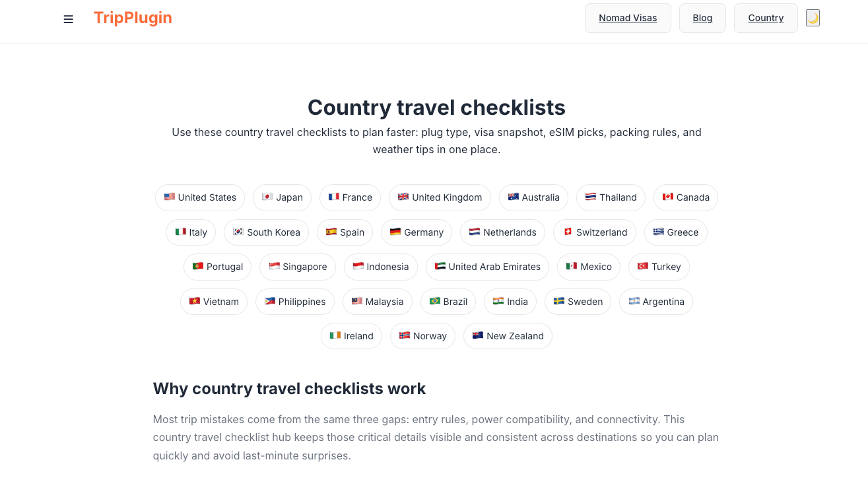The image size is (868, 503).
Task: Open the Country menu item
Action: [766, 18]
